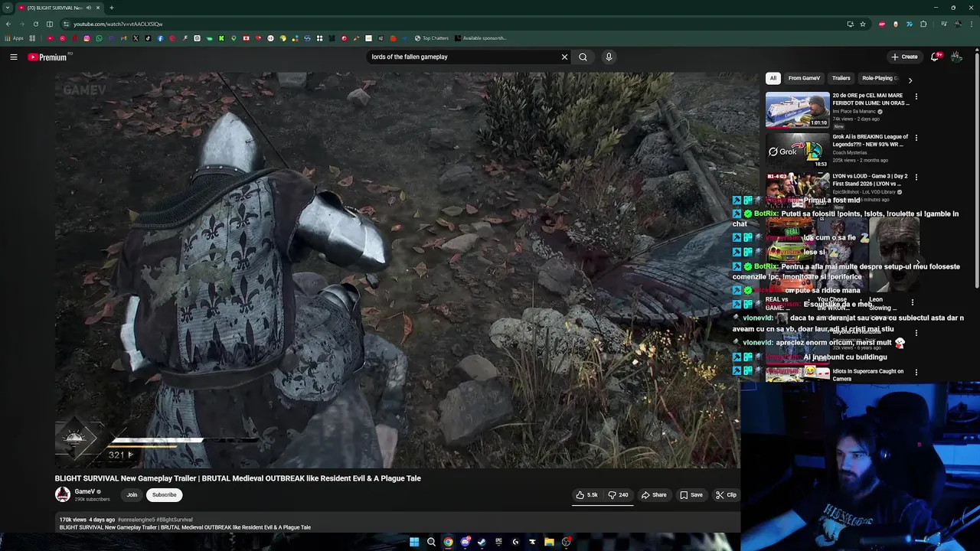Open a new browser tab
The width and height of the screenshot is (980, 551).
[112, 8]
